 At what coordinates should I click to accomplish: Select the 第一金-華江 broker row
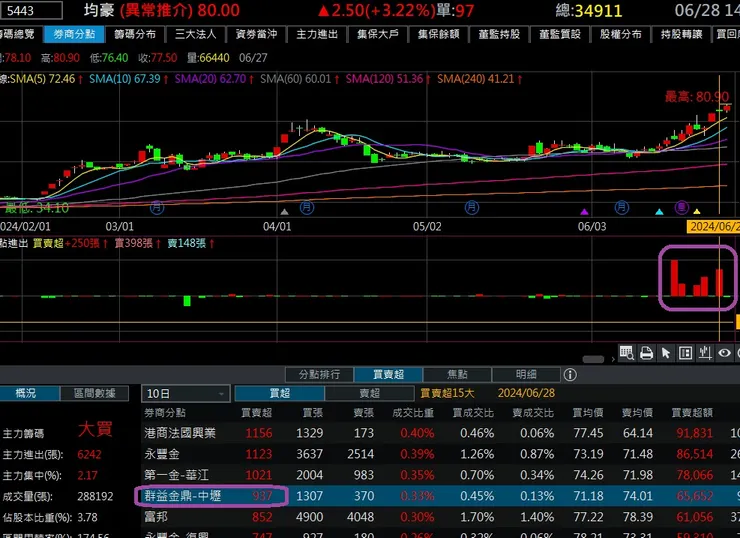[x=440, y=475]
